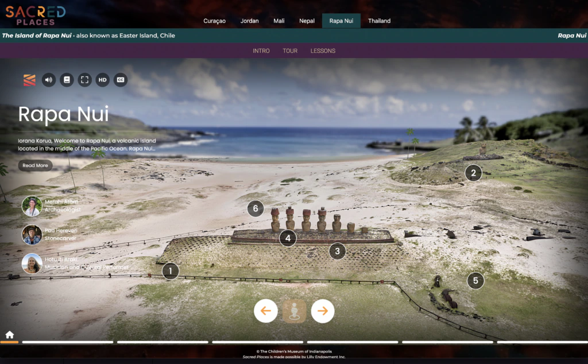588x364 pixels.
Task: Select hotspot number 6
Action: click(x=256, y=208)
